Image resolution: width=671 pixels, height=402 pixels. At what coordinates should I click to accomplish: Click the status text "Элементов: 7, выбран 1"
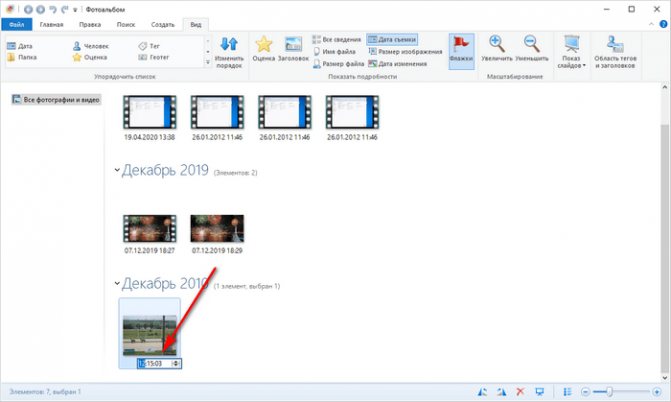click(x=45, y=392)
